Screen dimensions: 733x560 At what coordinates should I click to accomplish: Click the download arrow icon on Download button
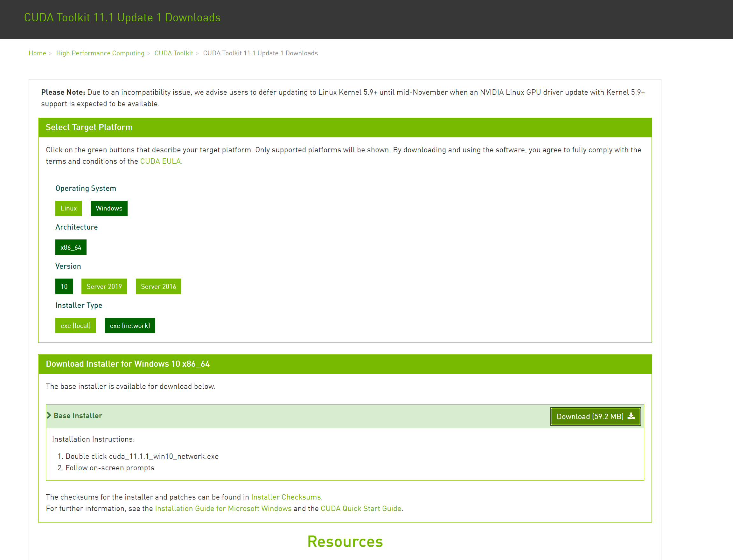pyautogui.click(x=631, y=416)
